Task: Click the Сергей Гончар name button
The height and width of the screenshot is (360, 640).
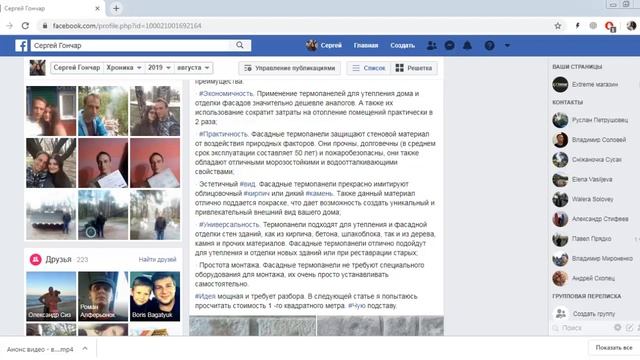Action: coord(77,68)
